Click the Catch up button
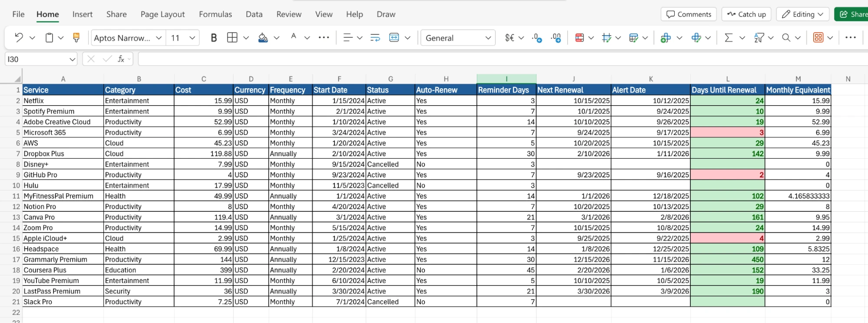868x323 pixels. 746,14
